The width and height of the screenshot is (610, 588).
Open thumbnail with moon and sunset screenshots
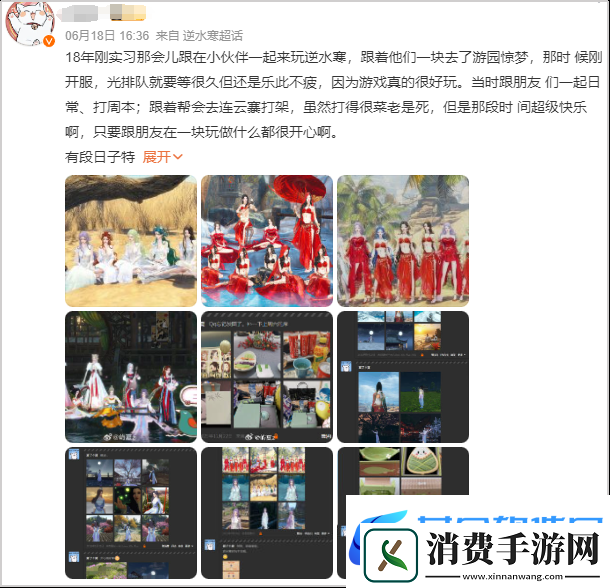(403, 377)
